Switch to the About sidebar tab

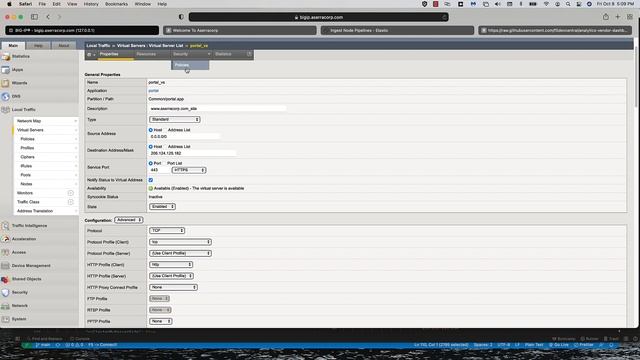64,46
